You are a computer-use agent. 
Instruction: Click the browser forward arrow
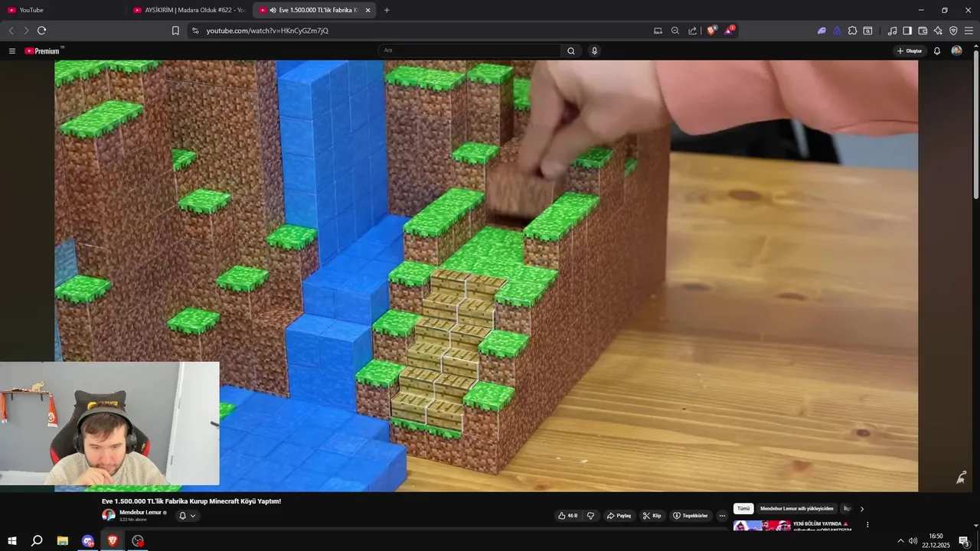pyautogui.click(x=26, y=31)
